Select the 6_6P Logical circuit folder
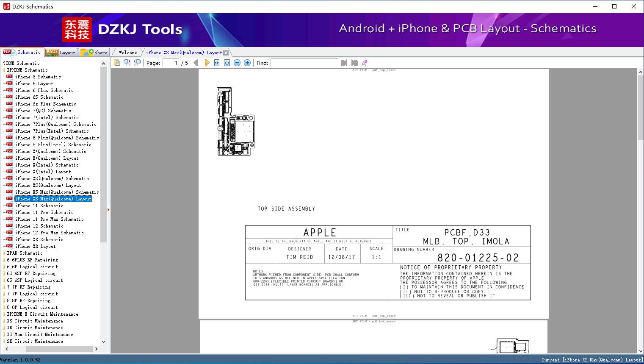Image resolution: width=644 pixels, height=364 pixels. tap(32, 267)
